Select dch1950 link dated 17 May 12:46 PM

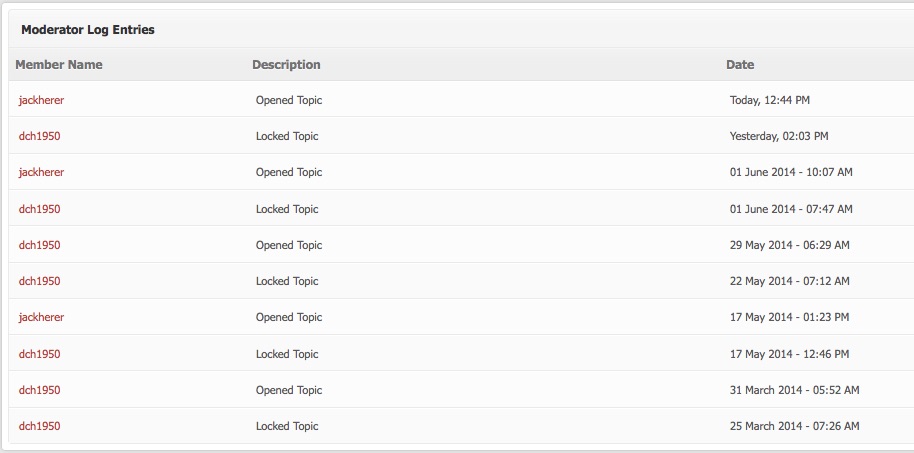(x=39, y=354)
